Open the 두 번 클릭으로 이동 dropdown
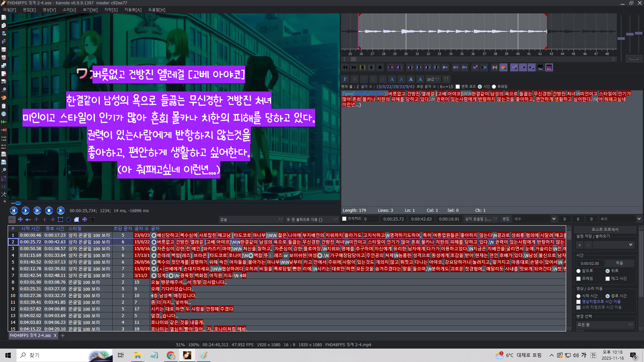Image resolution: width=644 pixels, height=362 pixels. 312,220
